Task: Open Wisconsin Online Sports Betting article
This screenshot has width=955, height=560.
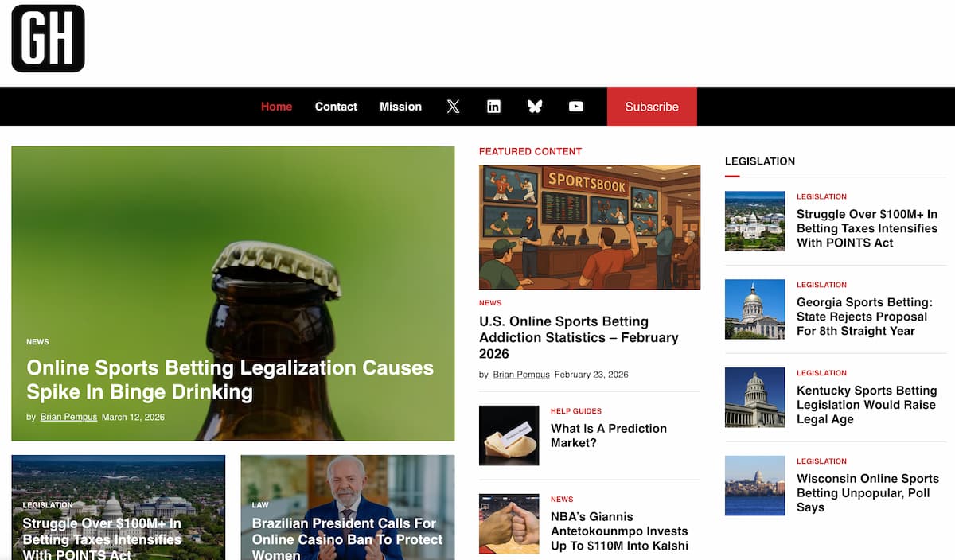Action: coord(867,493)
